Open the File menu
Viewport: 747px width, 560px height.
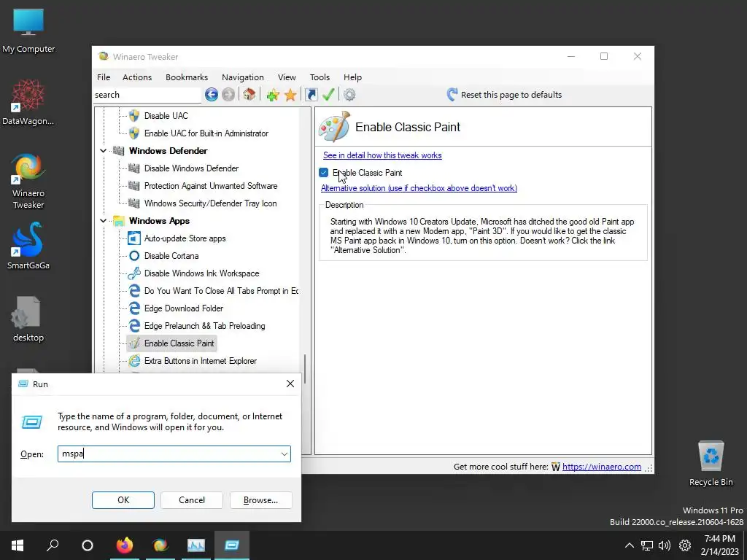tap(104, 77)
